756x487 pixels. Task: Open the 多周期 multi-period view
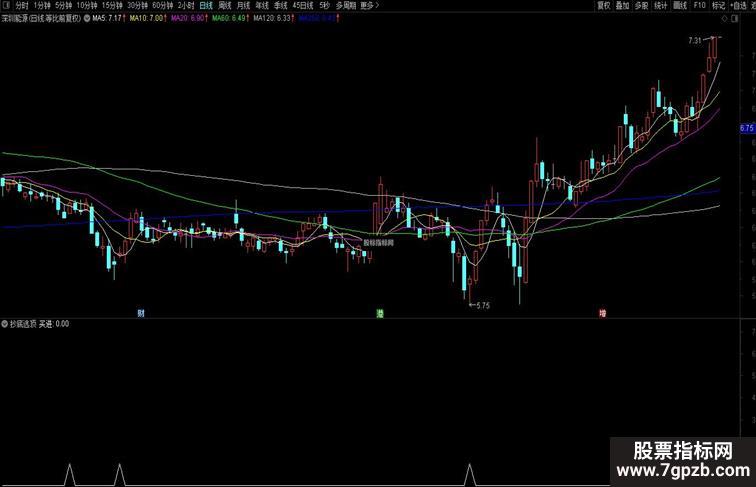click(346, 5)
